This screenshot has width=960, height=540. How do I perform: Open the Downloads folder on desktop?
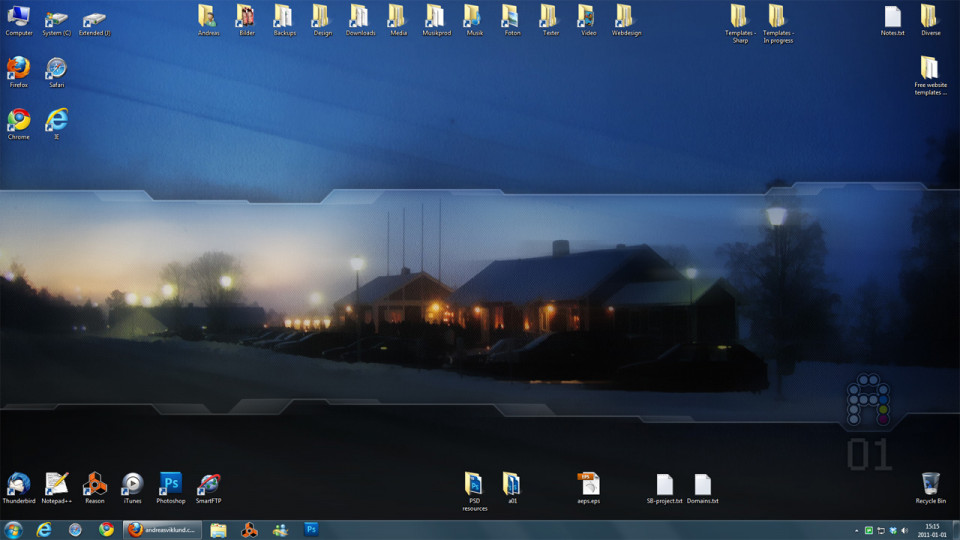tap(360, 20)
